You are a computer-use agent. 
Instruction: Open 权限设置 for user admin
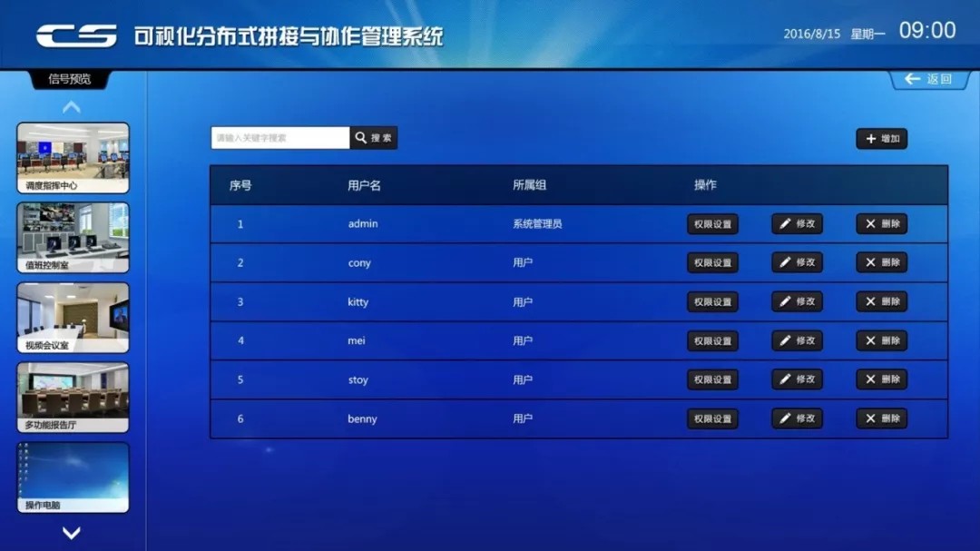pos(712,224)
